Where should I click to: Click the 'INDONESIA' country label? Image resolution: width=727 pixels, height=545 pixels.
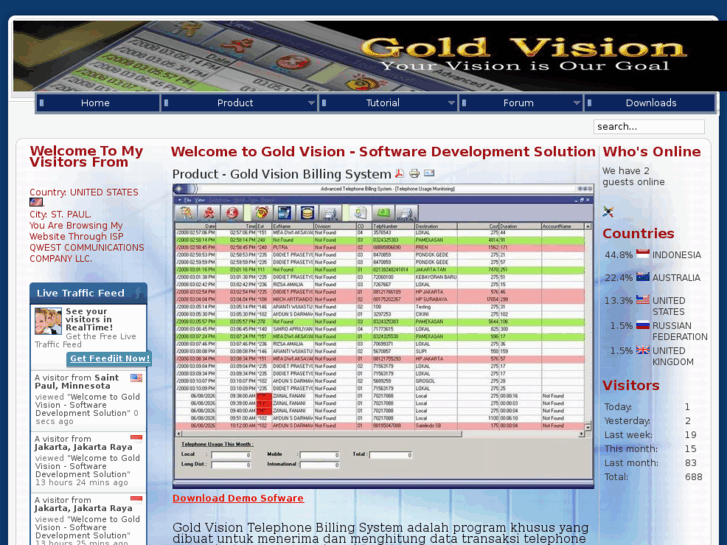coord(676,255)
